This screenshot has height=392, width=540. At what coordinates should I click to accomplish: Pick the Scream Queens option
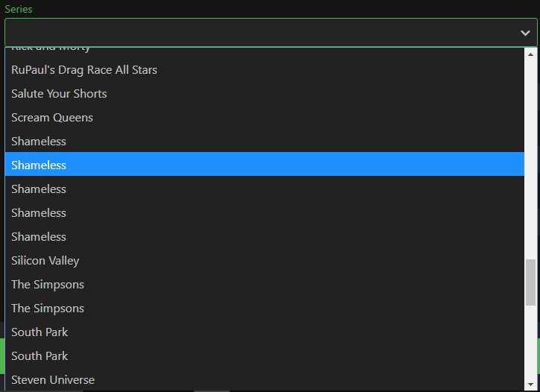pos(52,118)
